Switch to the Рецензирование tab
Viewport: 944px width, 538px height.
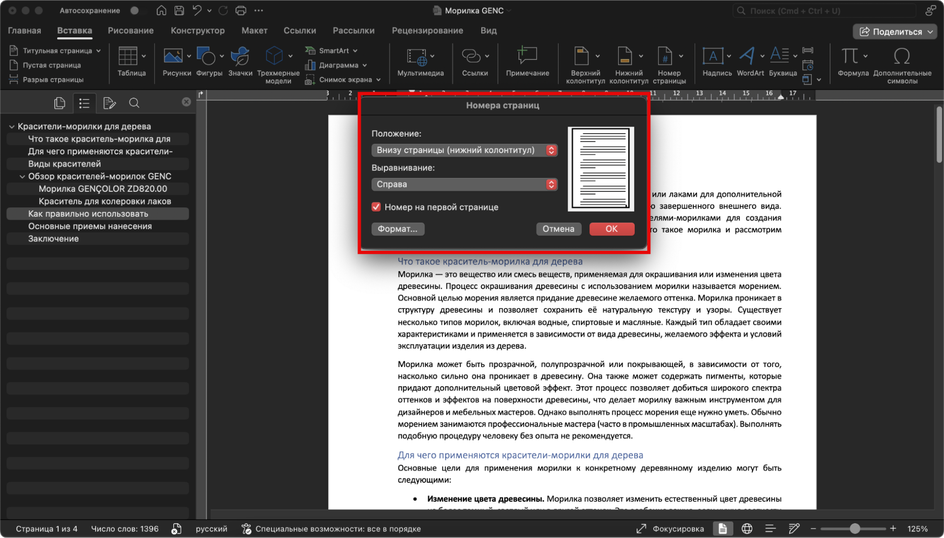(x=427, y=30)
